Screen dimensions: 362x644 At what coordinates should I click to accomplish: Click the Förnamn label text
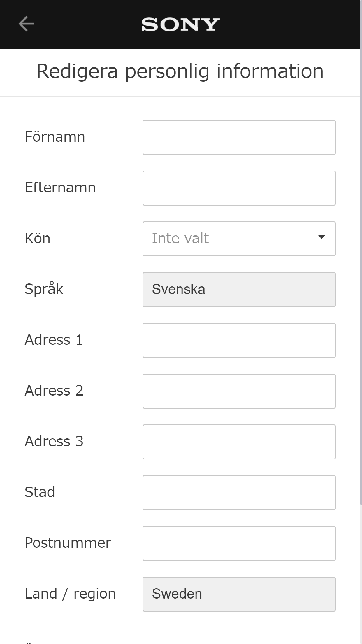[55, 136]
